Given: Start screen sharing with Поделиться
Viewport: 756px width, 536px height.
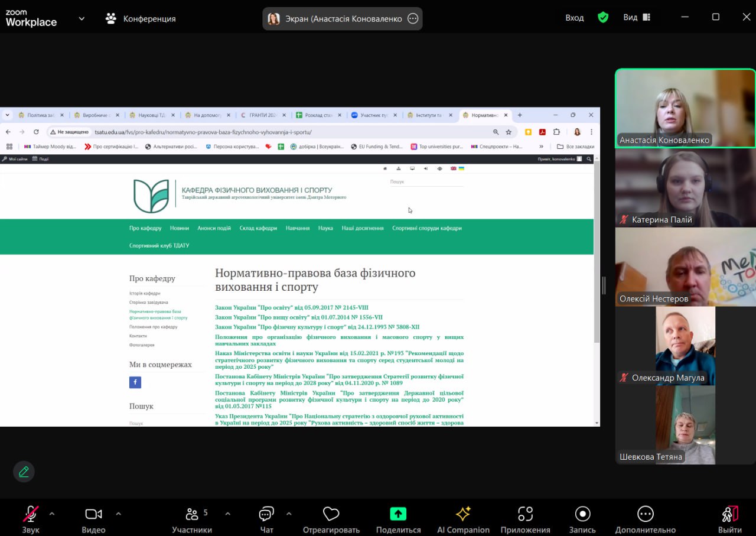Looking at the screenshot, I should [398, 515].
